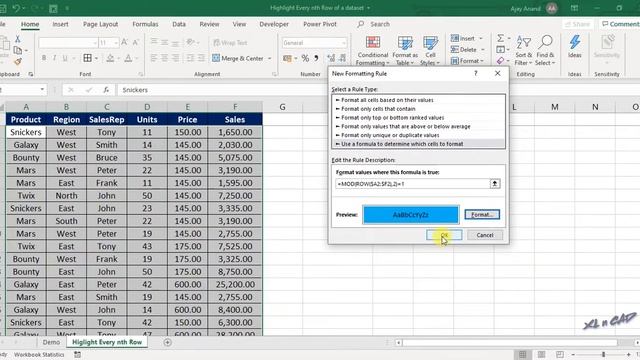Click the Fill Color bucket icon
The height and width of the screenshot is (360, 640).
tap(110, 58)
